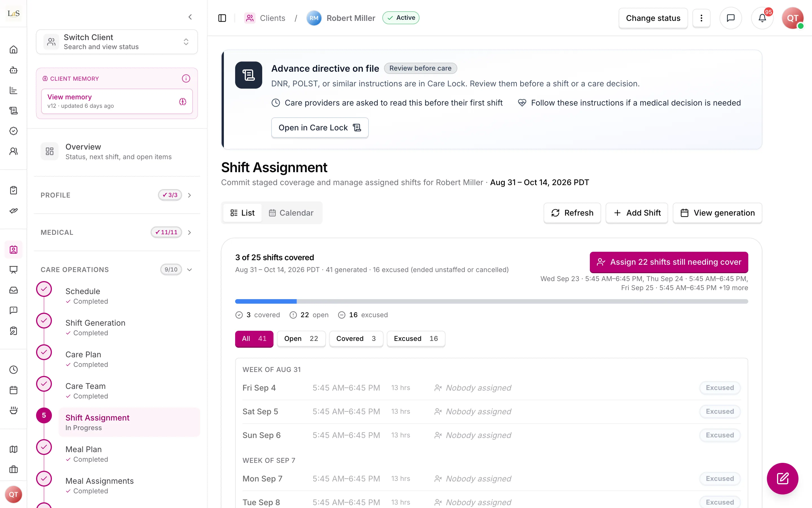
Task: Toggle the sidebar panel layout icon
Action: (x=222, y=18)
